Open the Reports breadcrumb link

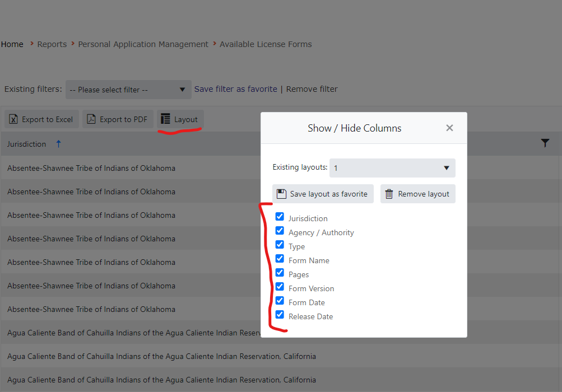click(x=52, y=44)
